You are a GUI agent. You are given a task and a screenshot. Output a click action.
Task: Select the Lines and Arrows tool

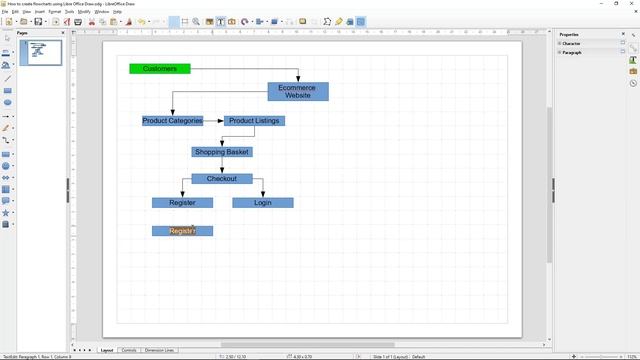pos(6,117)
